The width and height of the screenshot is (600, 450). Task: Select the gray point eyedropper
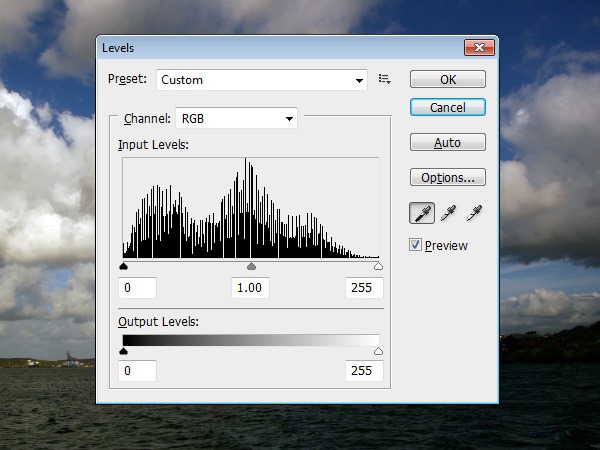point(448,213)
